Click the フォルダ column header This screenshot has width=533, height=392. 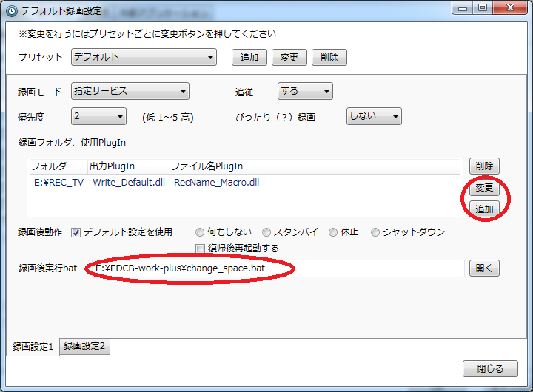[58, 166]
